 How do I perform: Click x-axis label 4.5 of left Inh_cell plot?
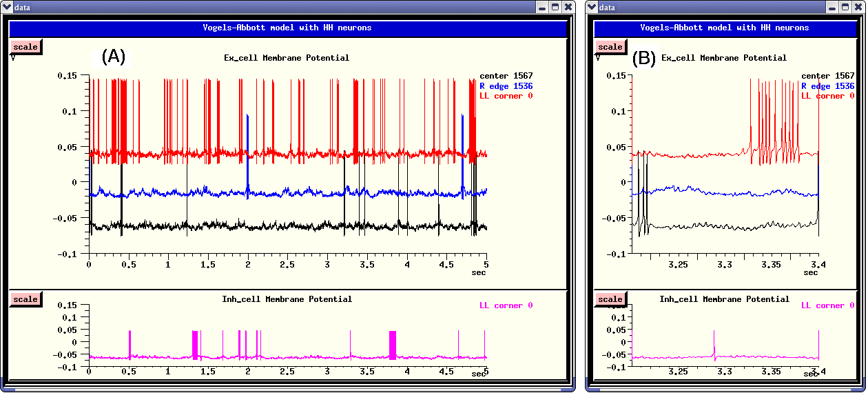point(446,371)
